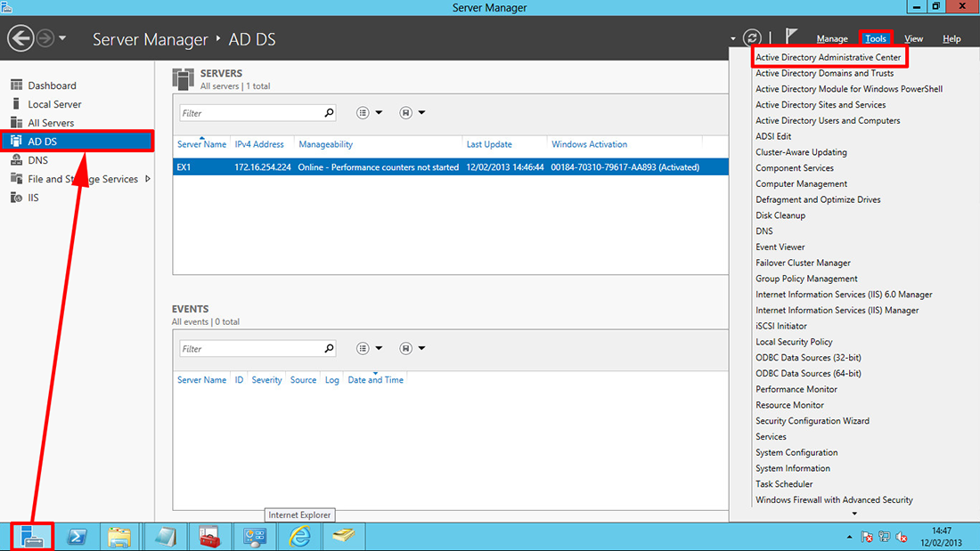Viewport: 980px width, 551px height.
Task: Open the Notifications flag
Action: pyautogui.click(x=791, y=36)
